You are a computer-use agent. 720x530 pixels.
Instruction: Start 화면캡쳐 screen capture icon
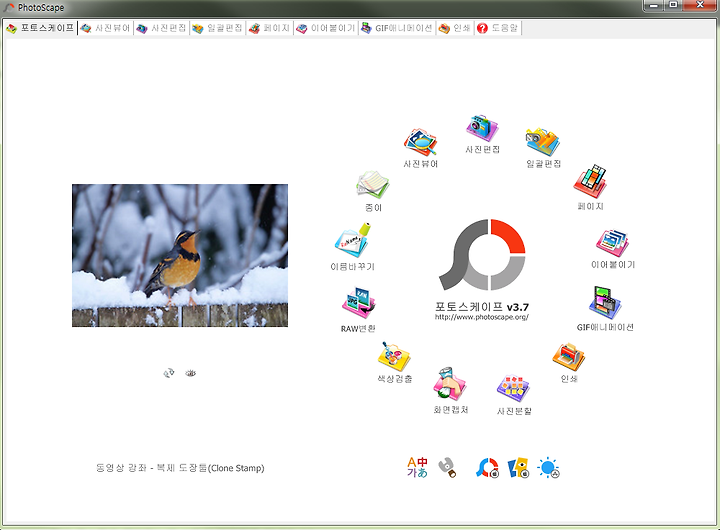tap(450, 384)
